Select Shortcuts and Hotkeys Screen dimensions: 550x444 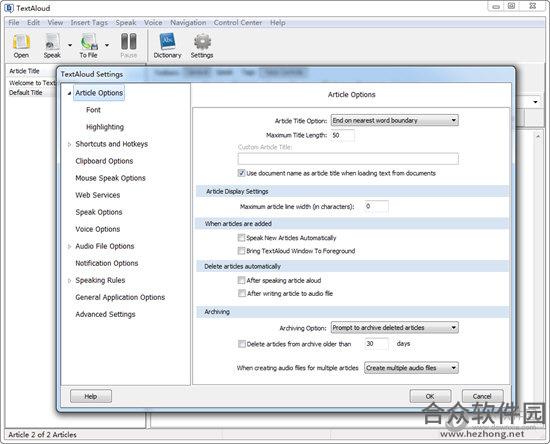112,144
